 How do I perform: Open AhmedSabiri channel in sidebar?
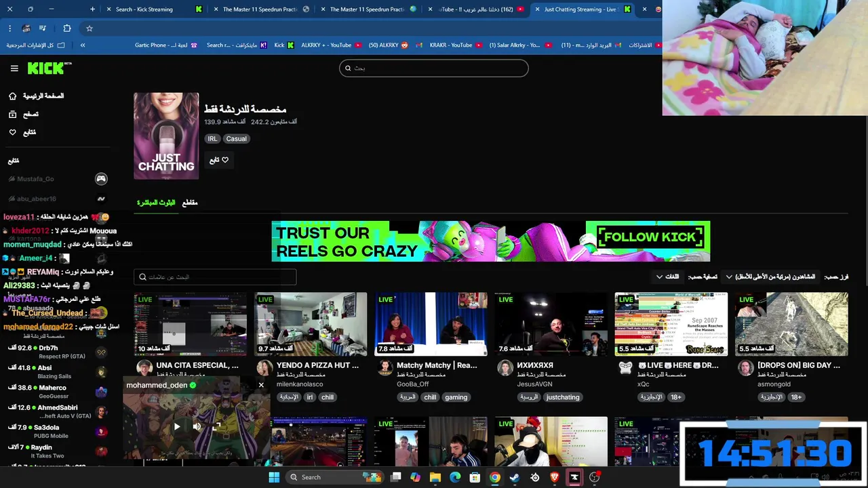click(x=58, y=411)
